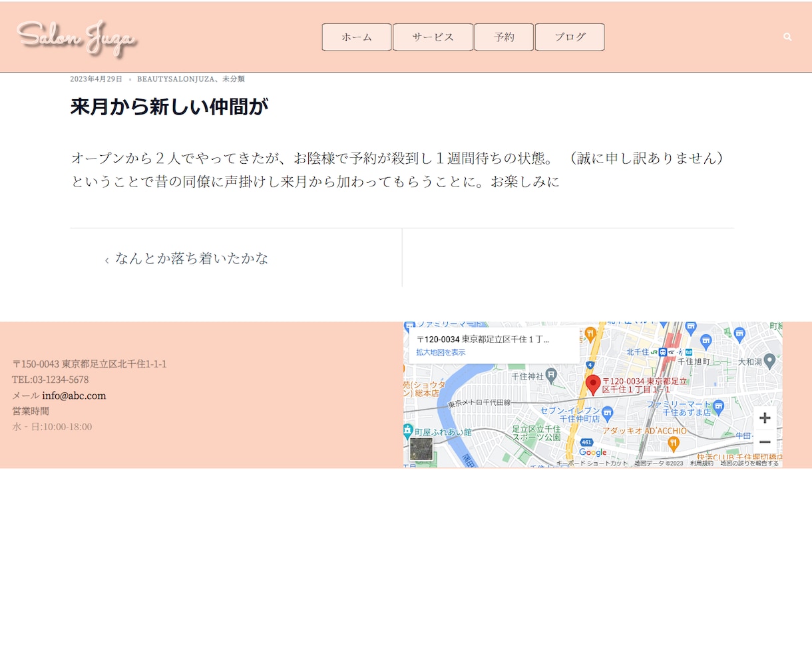Click the info@abc.com email link
Screen dimensions: 812x662
[x=74, y=396]
